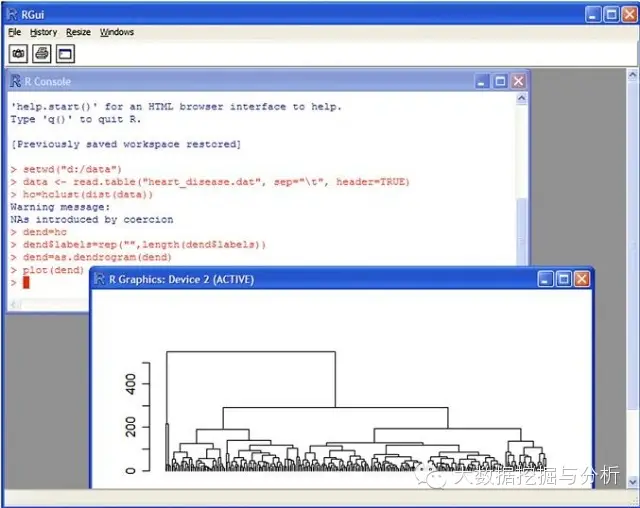Minimize the main RGui window
Viewport: 640px width, 508px height.
(x=593, y=15)
